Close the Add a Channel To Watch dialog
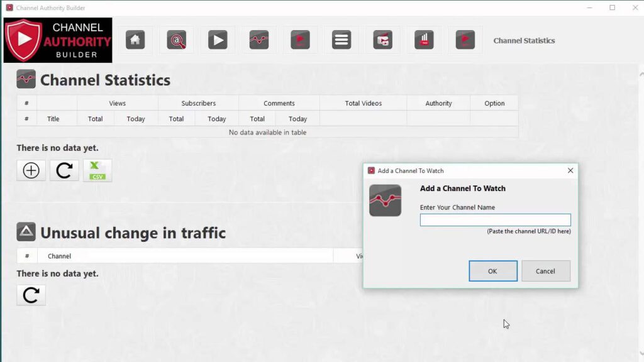The height and width of the screenshot is (362, 644). [570, 170]
